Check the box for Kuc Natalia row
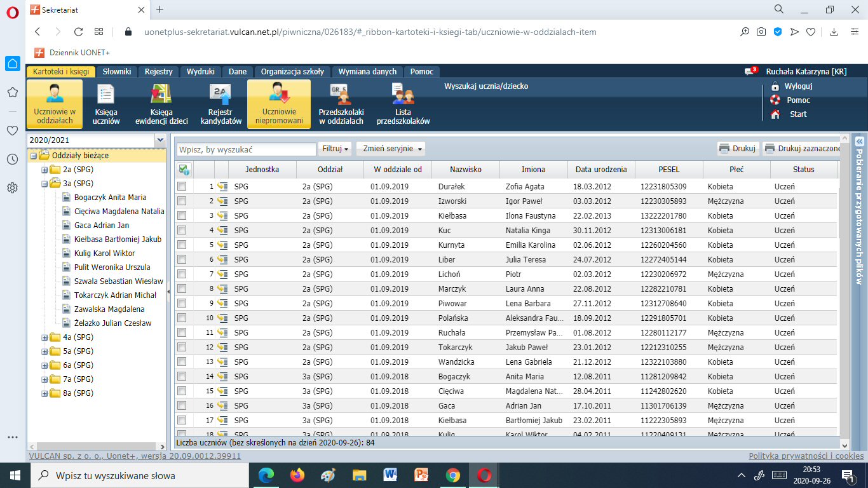 [x=182, y=231]
